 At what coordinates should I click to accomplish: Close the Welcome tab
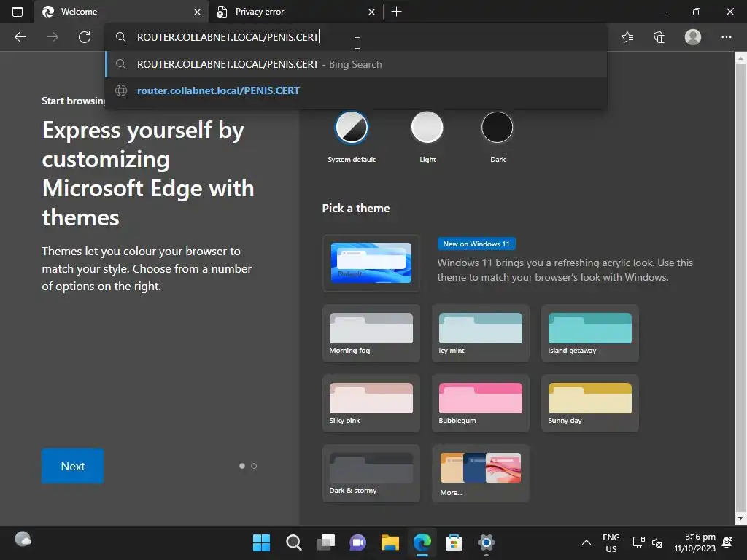[x=197, y=12]
